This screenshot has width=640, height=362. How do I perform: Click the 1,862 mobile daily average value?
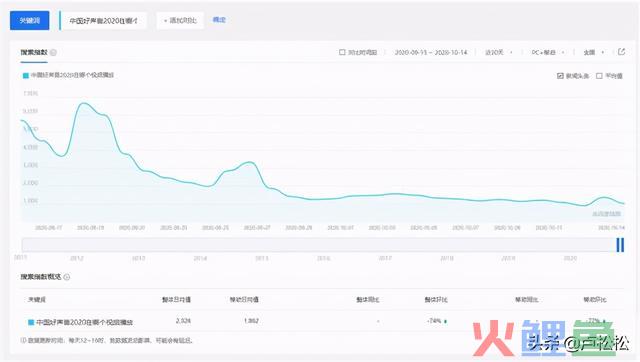(251, 321)
